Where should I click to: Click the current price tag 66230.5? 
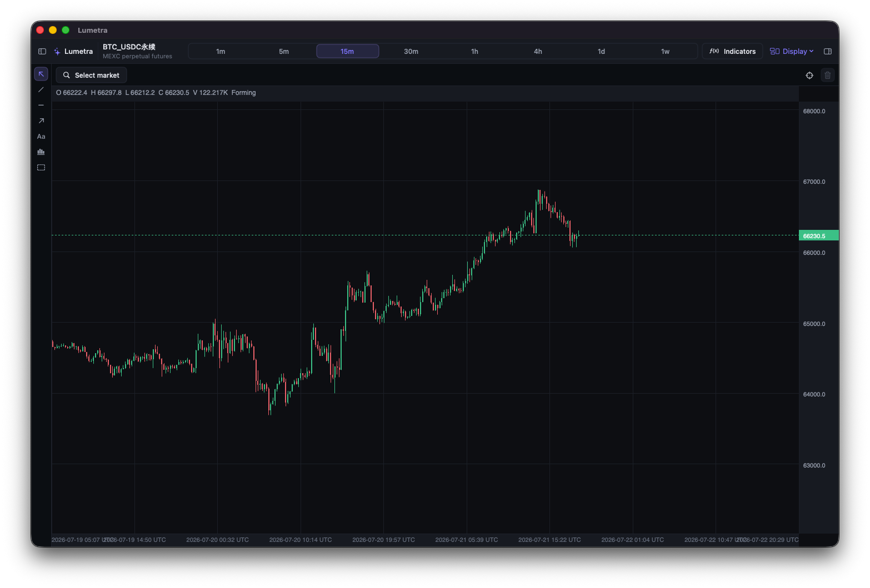click(818, 236)
